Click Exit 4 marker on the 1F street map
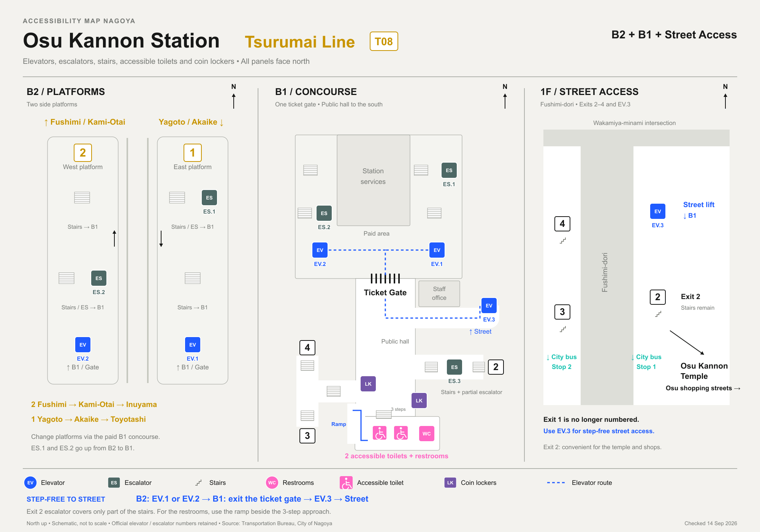Screen dimensions: 760x532 562,224
